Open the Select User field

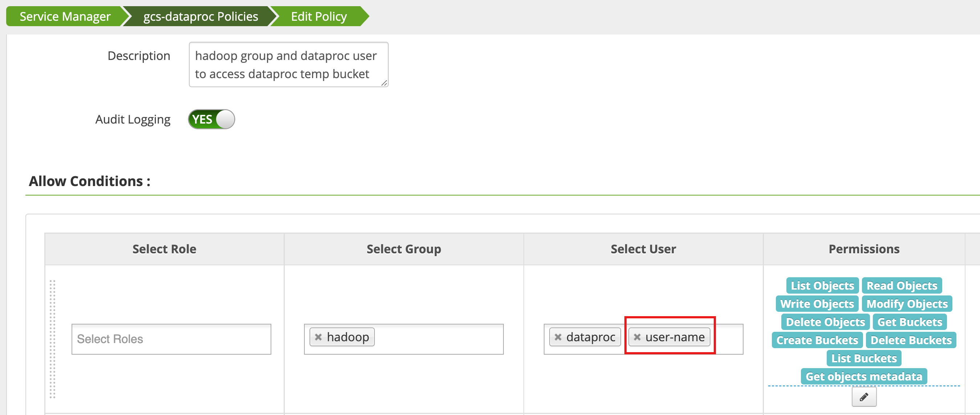click(x=726, y=339)
